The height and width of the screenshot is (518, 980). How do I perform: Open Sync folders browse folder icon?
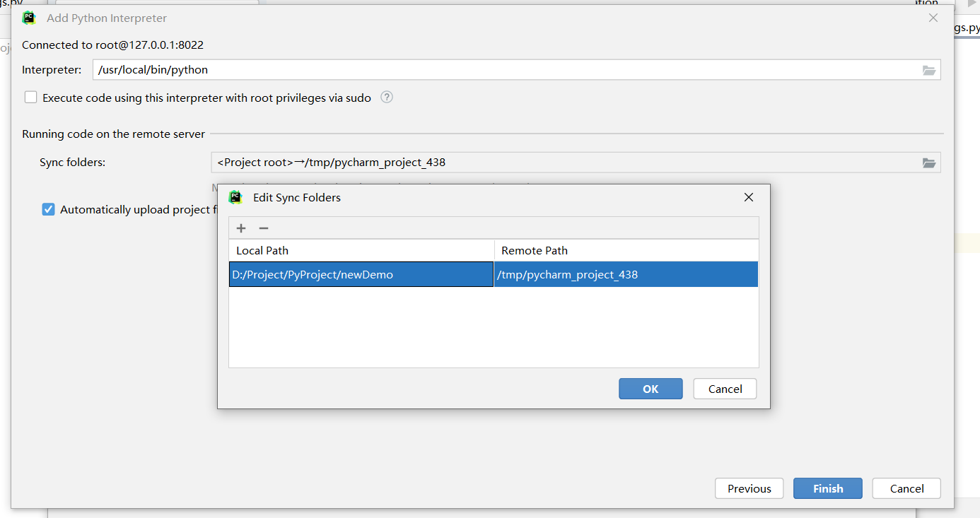coord(929,163)
